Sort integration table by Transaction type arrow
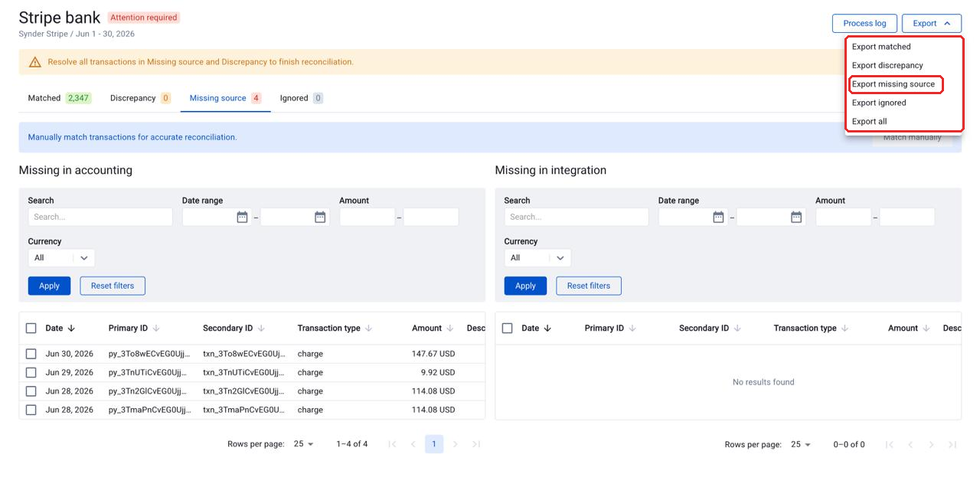Viewport: 980px width, 497px height. 844,329
